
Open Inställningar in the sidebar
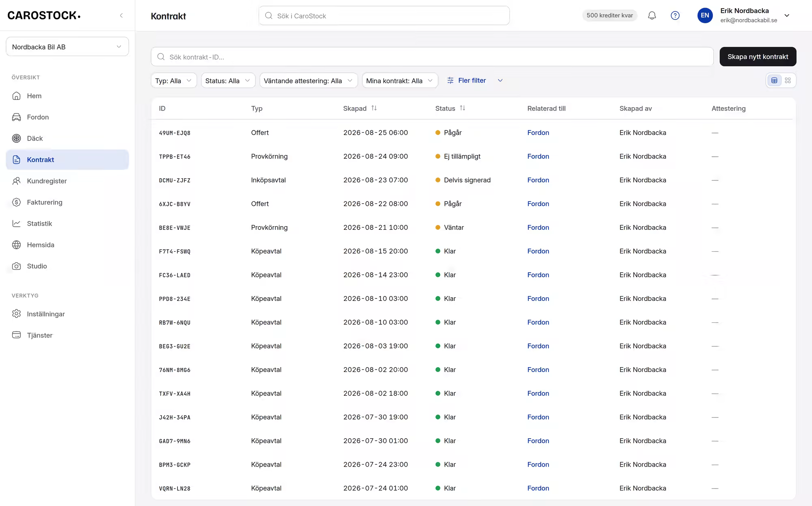[67, 314]
